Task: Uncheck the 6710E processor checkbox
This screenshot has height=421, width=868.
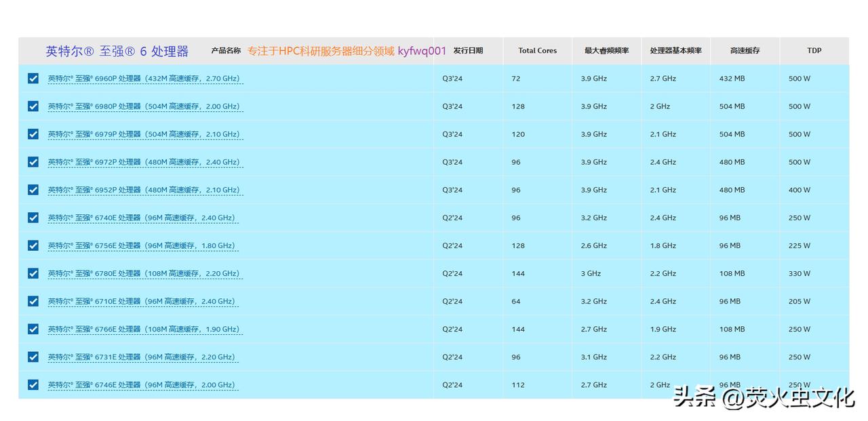Action: 33,301
